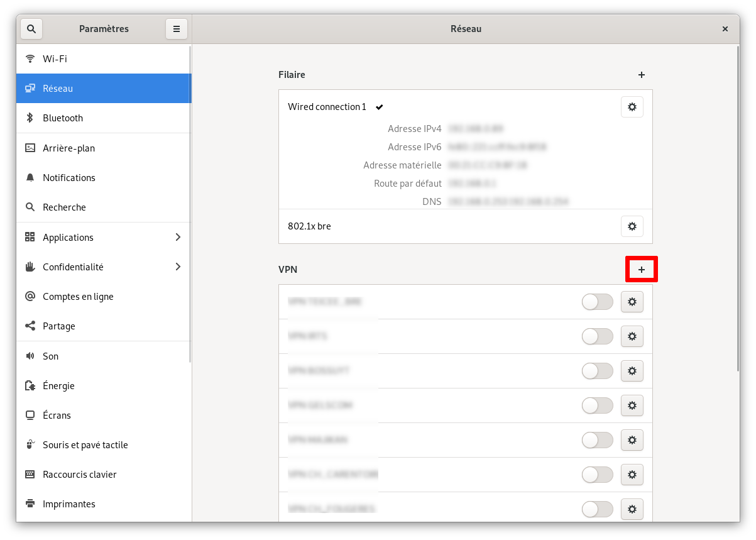The height and width of the screenshot is (540, 756).
Task: Toggle the third VPN connection switch
Action: [598, 371]
